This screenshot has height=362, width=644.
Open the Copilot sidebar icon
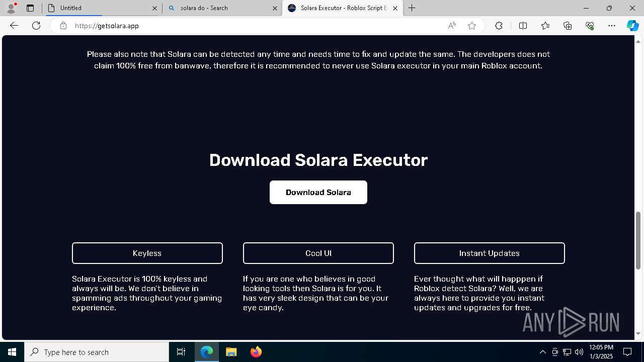[x=632, y=26]
